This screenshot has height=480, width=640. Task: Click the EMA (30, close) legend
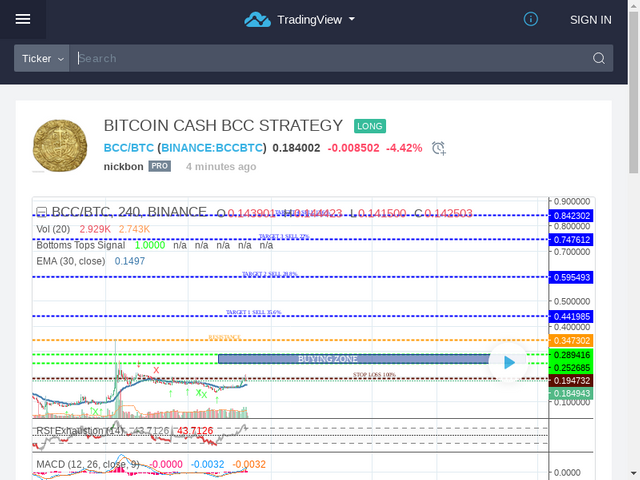point(71,261)
